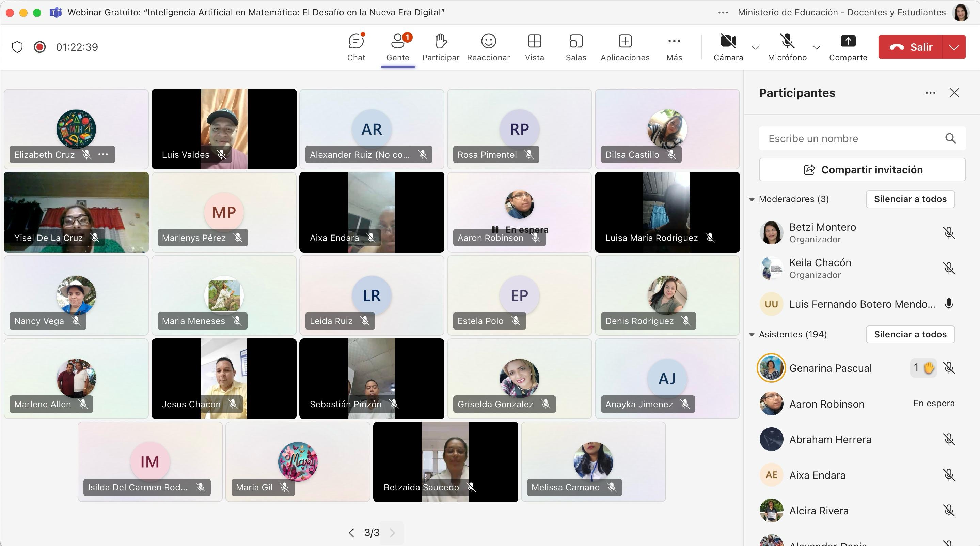The height and width of the screenshot is (546, 980).
Task: Click Yisel De La Cruz mic icon
Action: click(95, 238)
